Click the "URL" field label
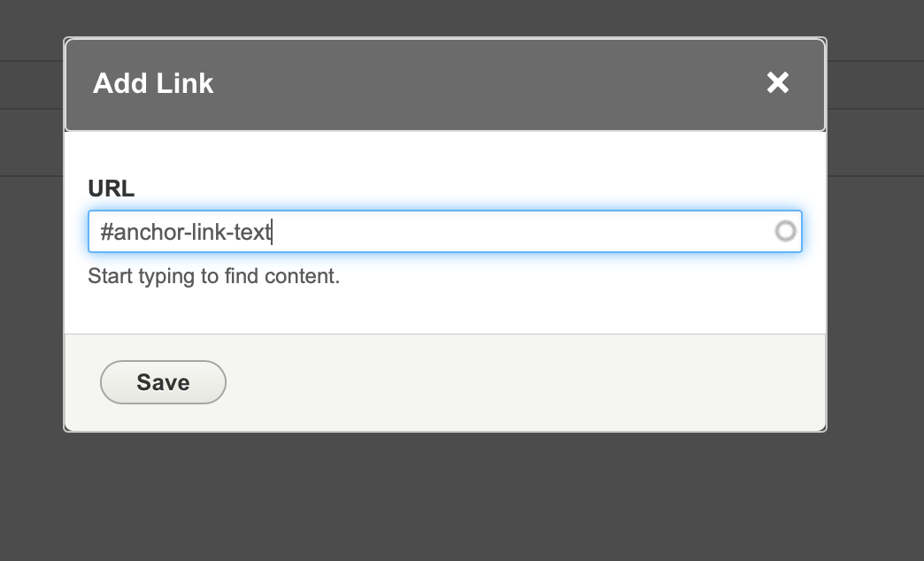The image size is (924, 561). (x=111, y=188)
